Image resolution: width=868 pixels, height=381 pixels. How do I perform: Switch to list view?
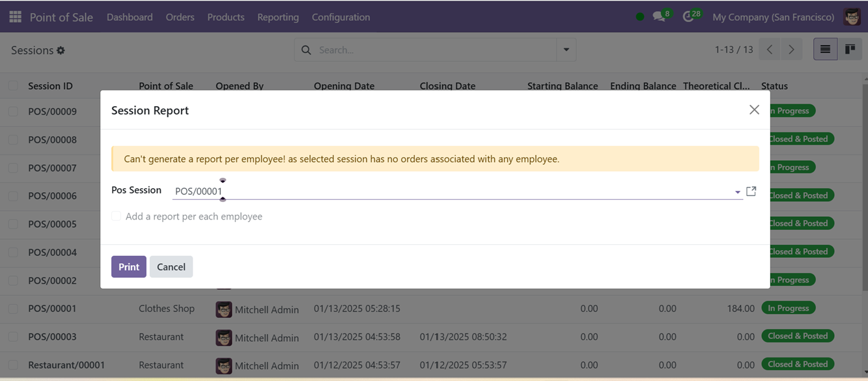[825, 49]
